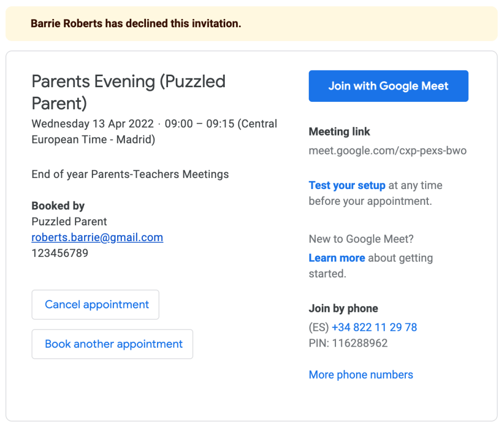Click the meet.google.com/cxp-pexs-bwo meeting URL text
Screen dimensions: 504x427
tap(387, 151)
